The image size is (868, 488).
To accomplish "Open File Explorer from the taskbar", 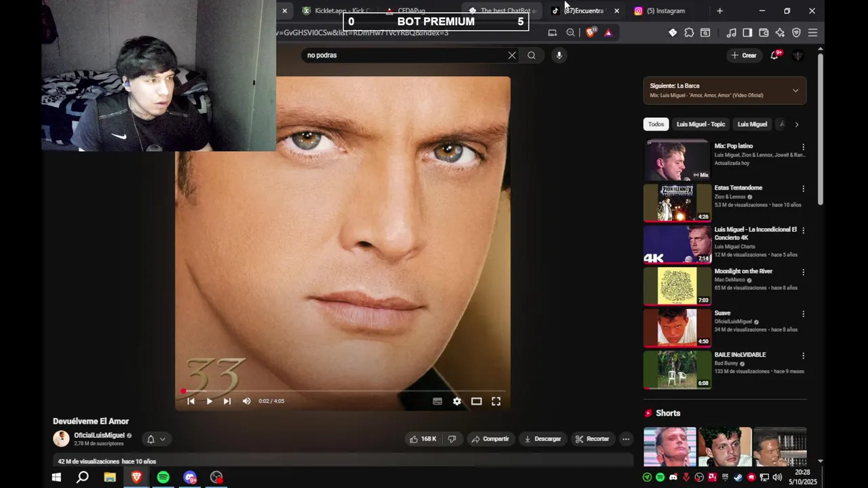I will click(x=110, y=477).
